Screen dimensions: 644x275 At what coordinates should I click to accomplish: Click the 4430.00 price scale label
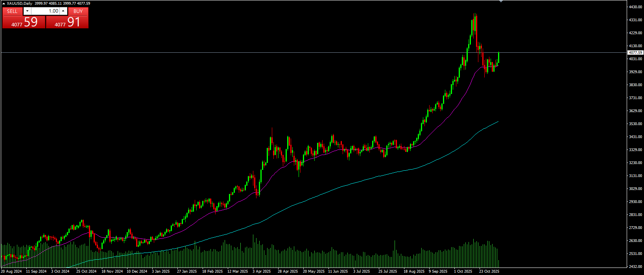point(635,7)
